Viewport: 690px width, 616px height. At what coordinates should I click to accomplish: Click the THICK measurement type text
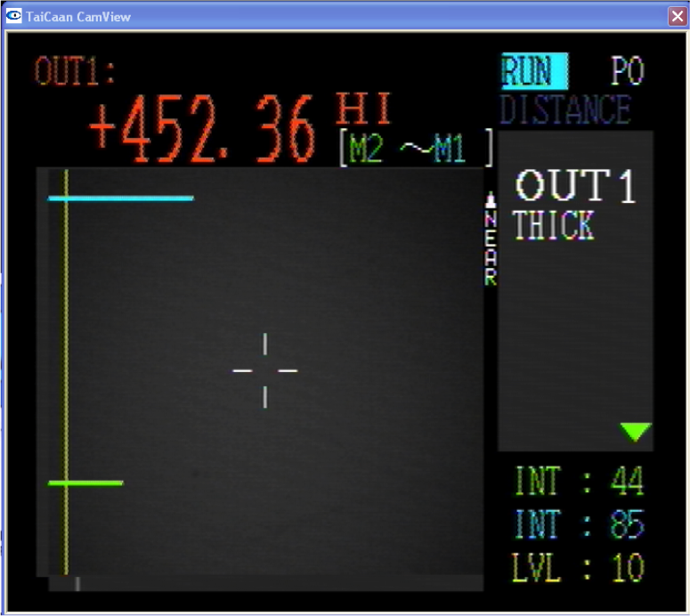pyautogui.click(x=553, y=226)
